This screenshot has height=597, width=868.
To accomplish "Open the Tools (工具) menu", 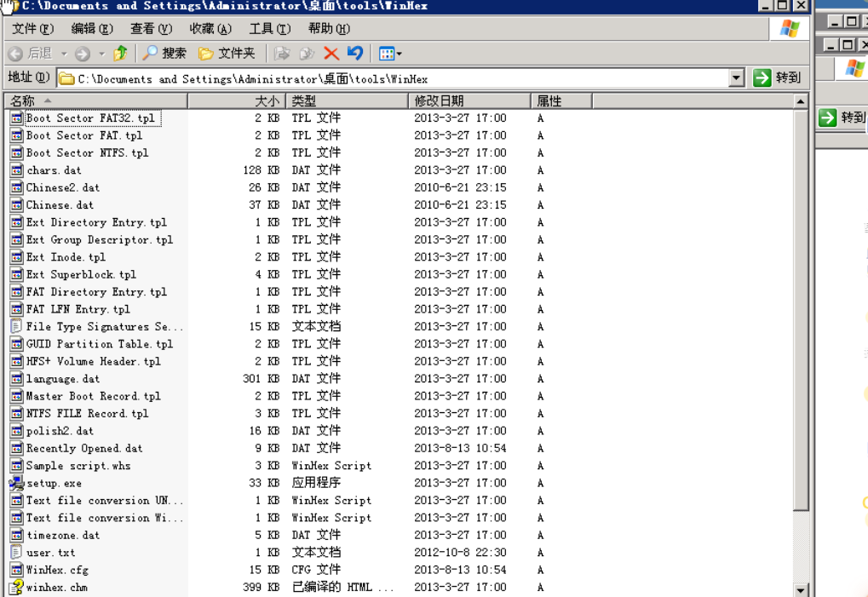I will pos(269,28).
